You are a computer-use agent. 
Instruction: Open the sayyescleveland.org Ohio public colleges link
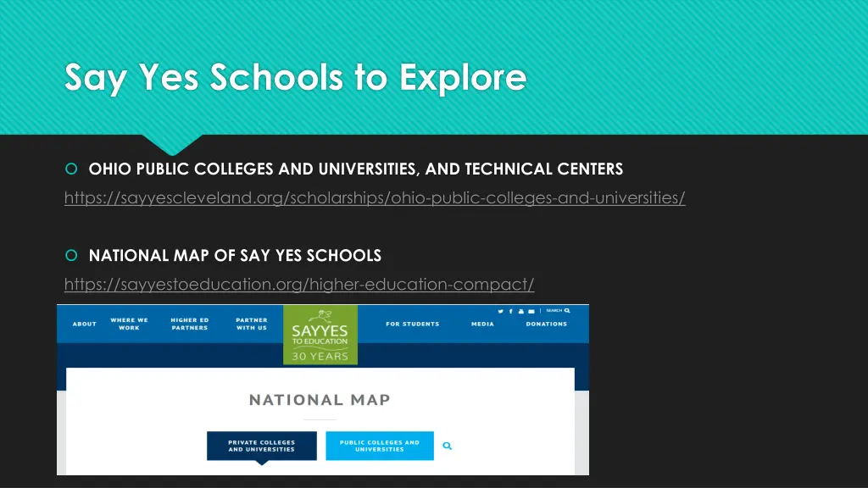[x=375, y=197]
